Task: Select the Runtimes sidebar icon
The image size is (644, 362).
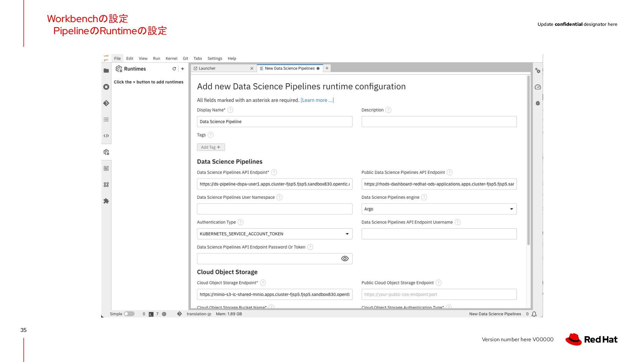Action: (x=106, y=152)
